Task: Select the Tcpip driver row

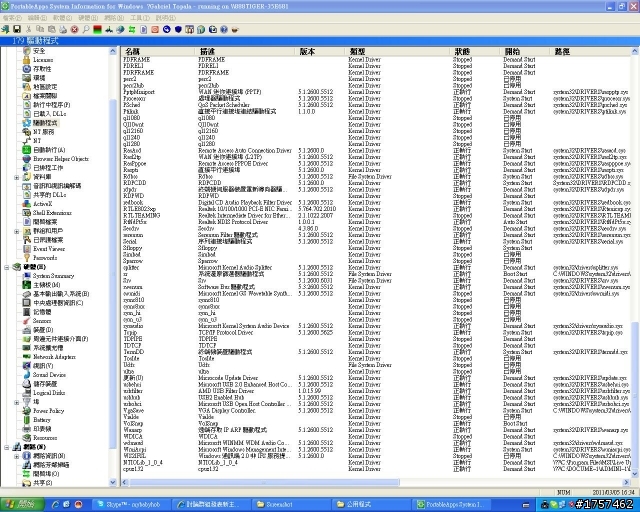Action: pos(376,332)
